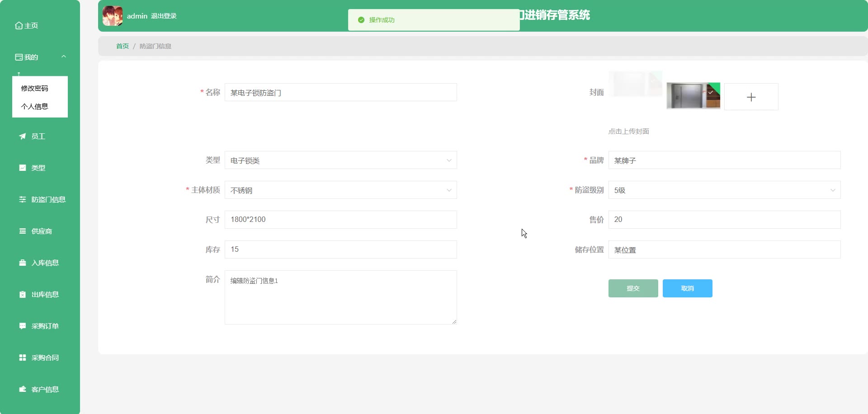Click the 储存位置 input field
Viewport: 868px width, 414px height.
tap(725, 249)
